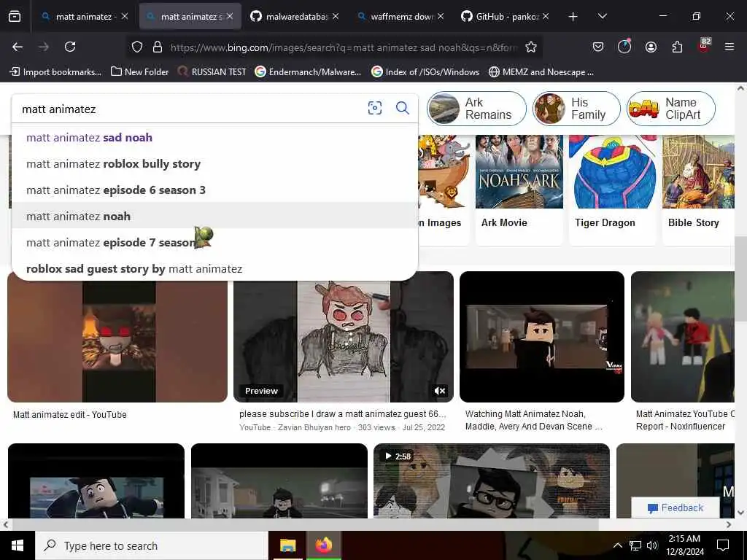Select suggestion episode 6 season 3
Viewport: 747px width, 560px height.
[214, 190]
